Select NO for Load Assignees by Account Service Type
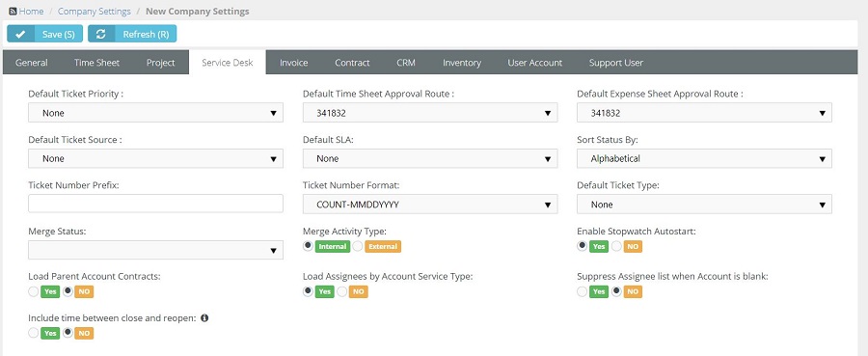868x356 pixels. [342, 291]
